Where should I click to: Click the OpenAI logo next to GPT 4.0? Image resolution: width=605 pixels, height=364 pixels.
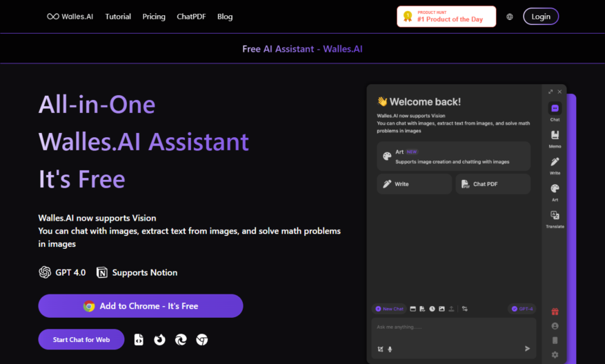point(45,272)
